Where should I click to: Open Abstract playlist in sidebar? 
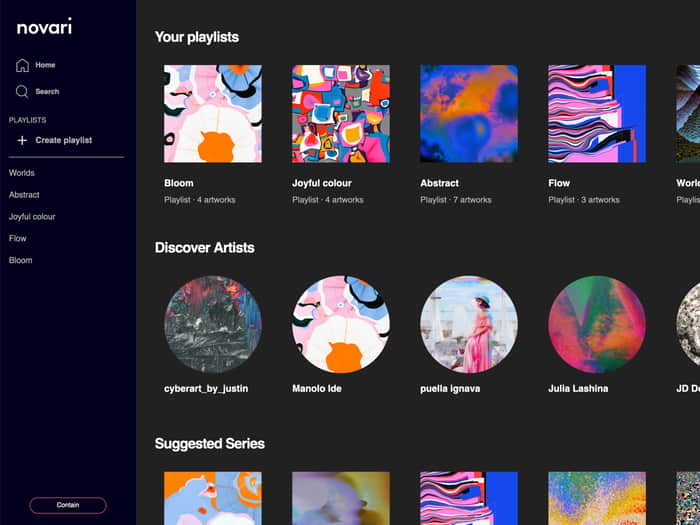click(24, 195)
